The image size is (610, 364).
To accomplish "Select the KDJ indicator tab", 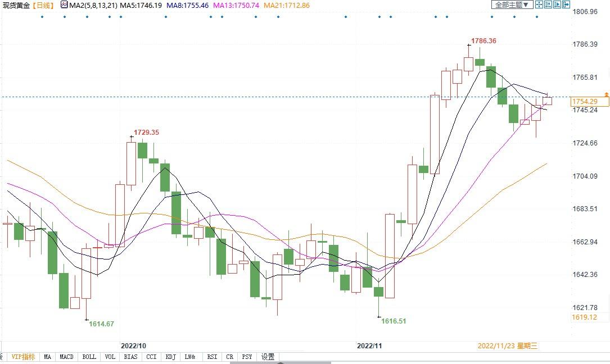I will tap(170, 357).
